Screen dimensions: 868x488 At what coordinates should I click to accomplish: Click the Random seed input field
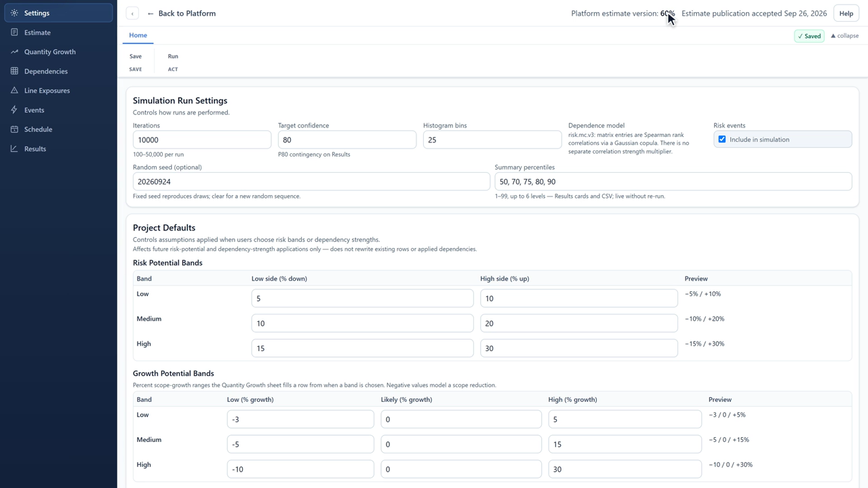(x=311, y=182)
